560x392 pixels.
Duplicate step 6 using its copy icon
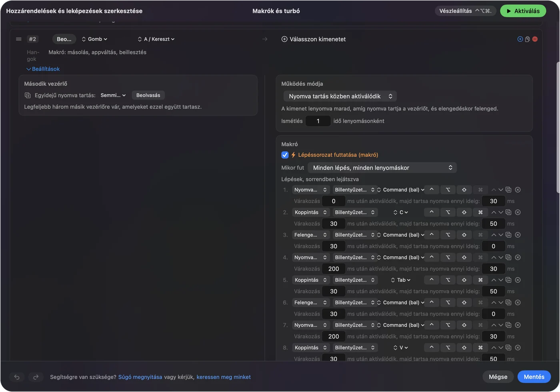click(508, 302)
